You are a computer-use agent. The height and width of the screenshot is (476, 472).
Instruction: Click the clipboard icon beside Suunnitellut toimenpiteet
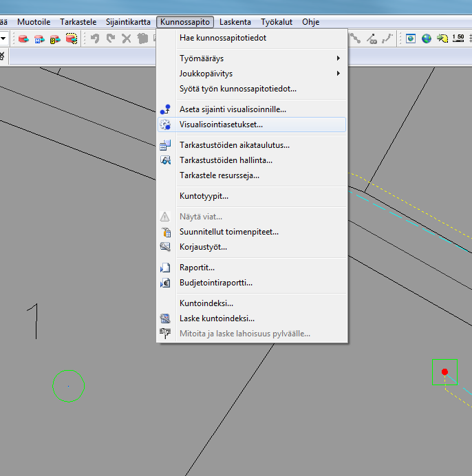pos(166,232)
